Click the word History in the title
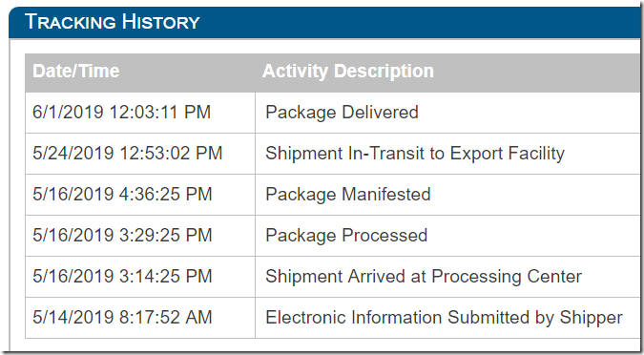644x355 pixels. 160,22
